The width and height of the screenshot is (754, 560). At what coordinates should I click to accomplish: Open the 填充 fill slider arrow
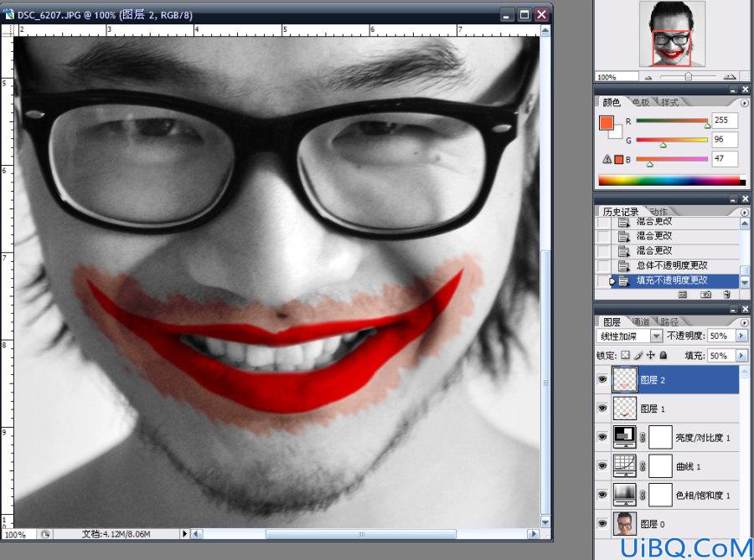pos(742,356)
